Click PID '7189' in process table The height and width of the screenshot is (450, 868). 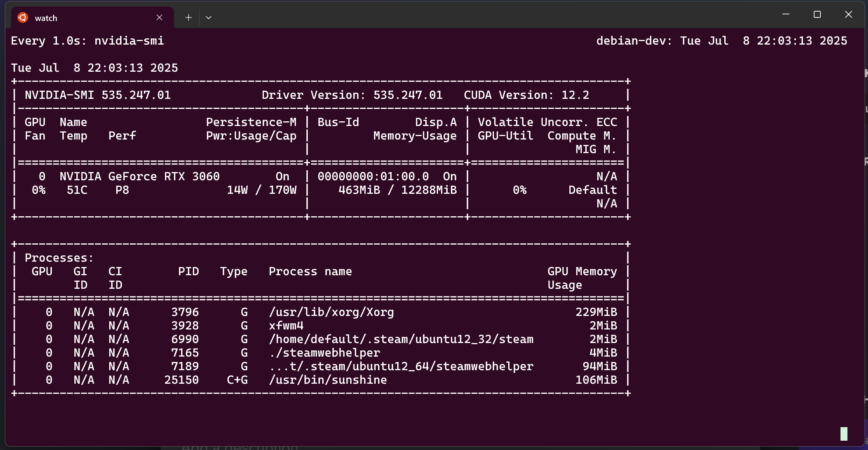tap(185, 366)
